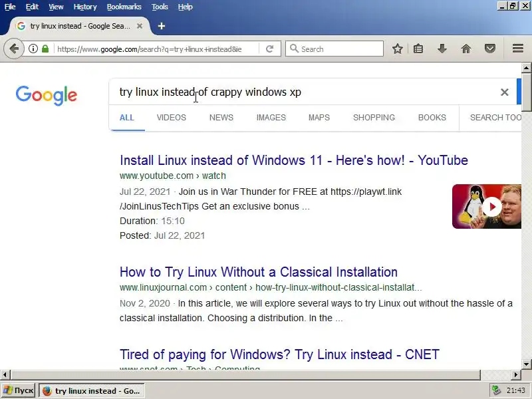
Task: Open site information (i) icon
Action: (33, 49)
